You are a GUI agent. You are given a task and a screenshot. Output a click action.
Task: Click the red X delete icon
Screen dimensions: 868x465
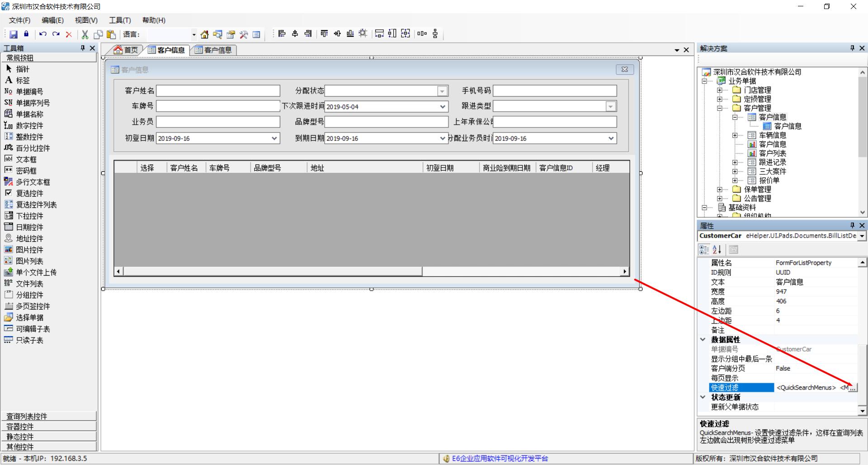pyautogui.click(x=69, y=34)
